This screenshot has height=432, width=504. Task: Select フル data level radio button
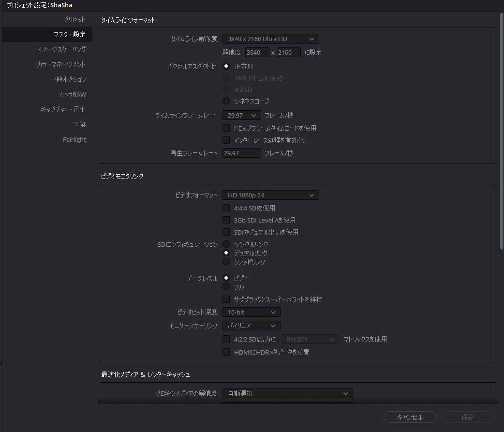pos(226,287)
